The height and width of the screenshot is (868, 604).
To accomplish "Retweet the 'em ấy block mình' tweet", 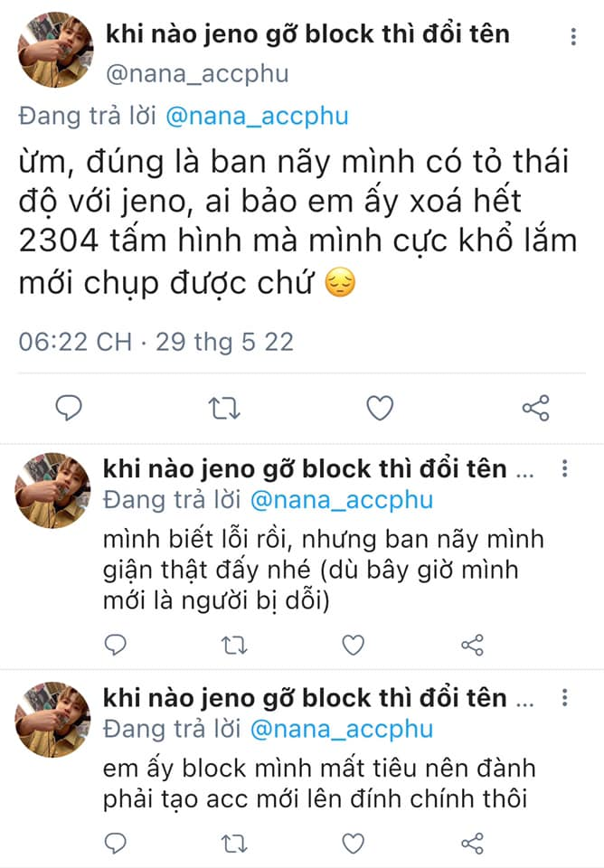I will pos(234,843).
